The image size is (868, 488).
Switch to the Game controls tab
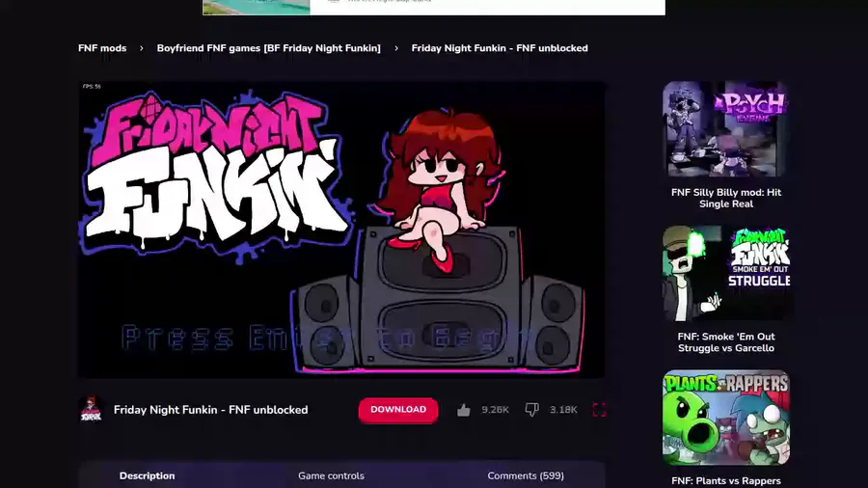[x=331, y=475]
